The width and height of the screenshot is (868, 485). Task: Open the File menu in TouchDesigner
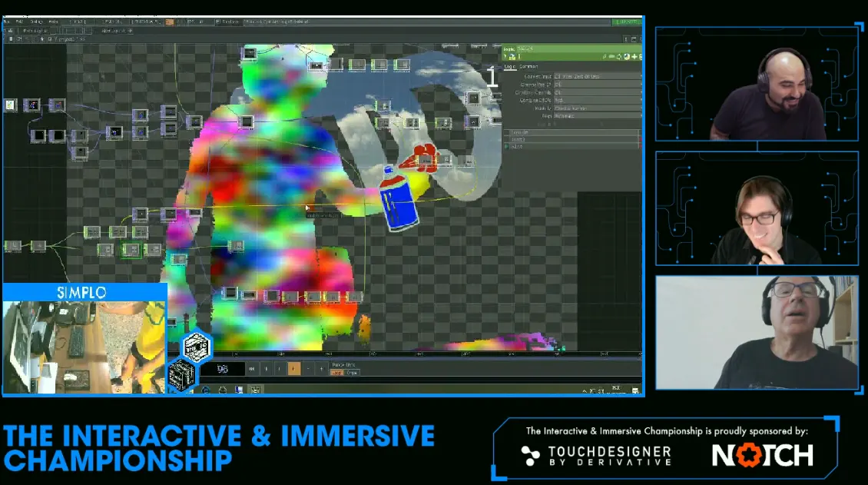coord(7,22)
